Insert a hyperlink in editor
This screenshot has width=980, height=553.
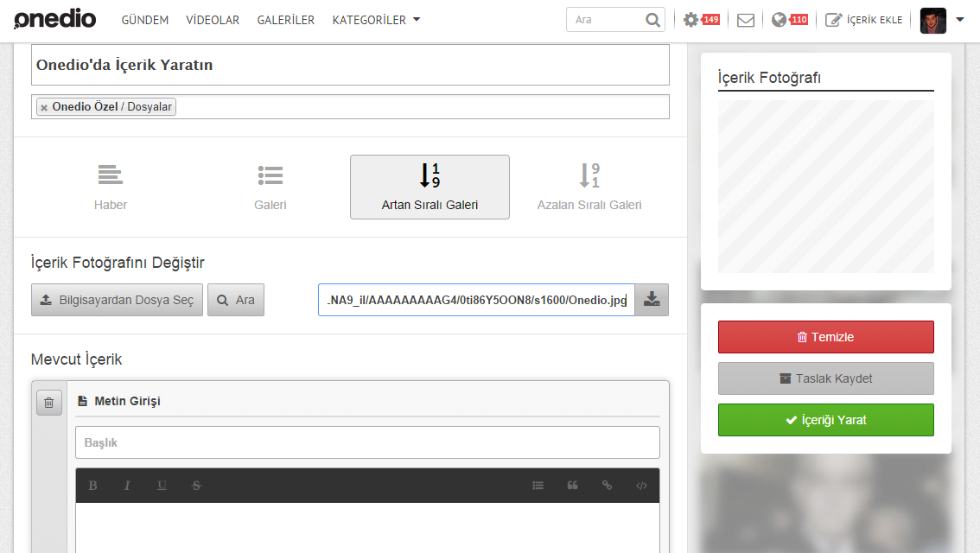(607, 486)
